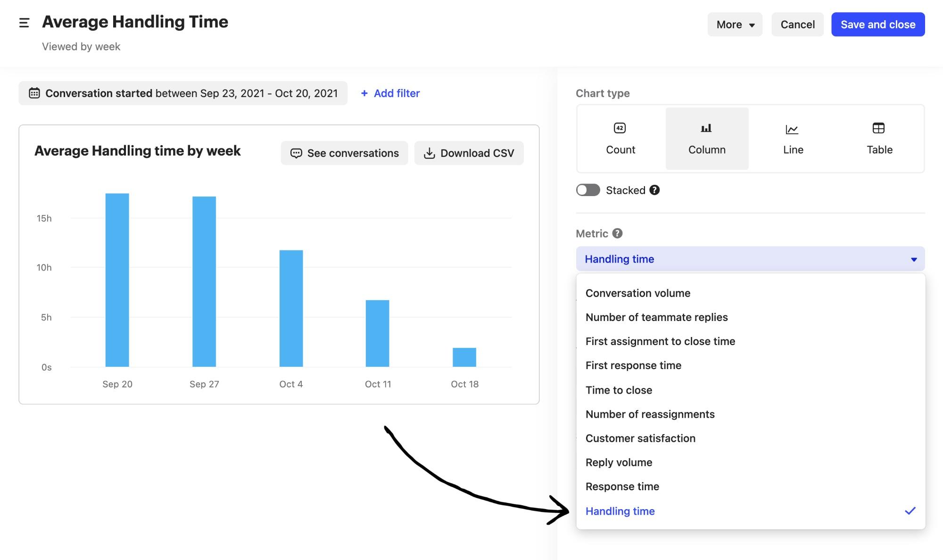The width and height of the screenshot is (943, 560).
Task: Click Save and close
Action: click(x=878, y=25)
